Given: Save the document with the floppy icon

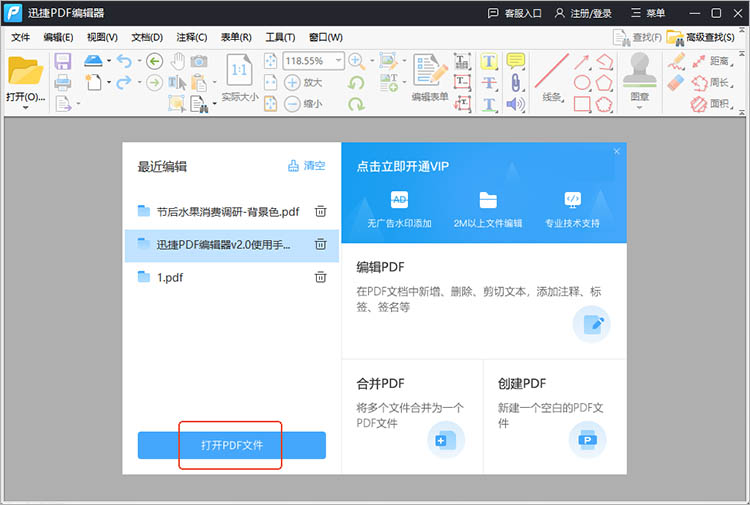Looking at the screenshot, I should pyautogui.click(x=63, y=61).
